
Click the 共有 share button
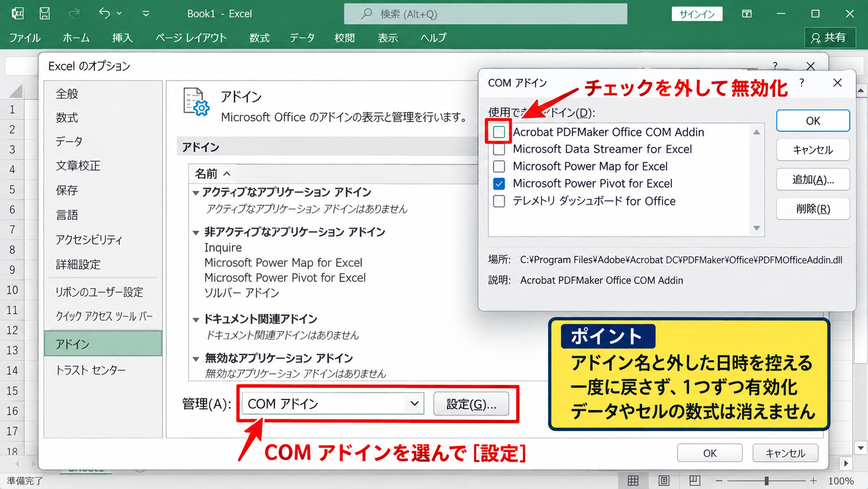tap(830, 37)
